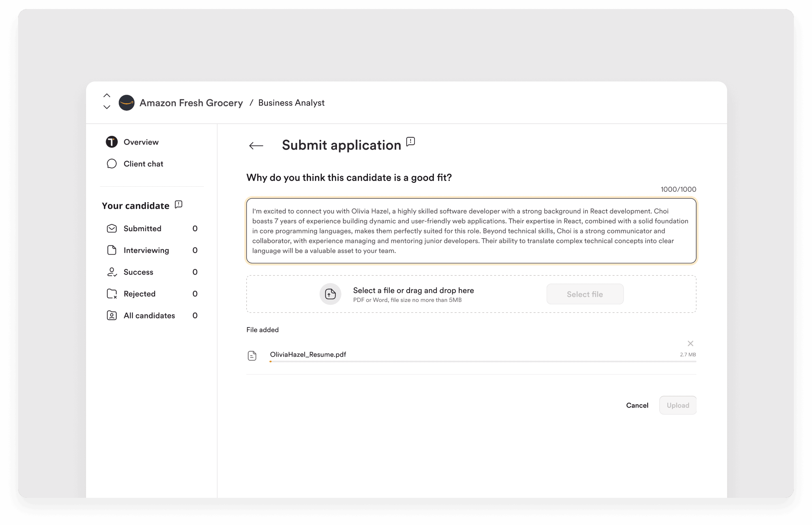Click the Submitted count 0

(195, 228)
